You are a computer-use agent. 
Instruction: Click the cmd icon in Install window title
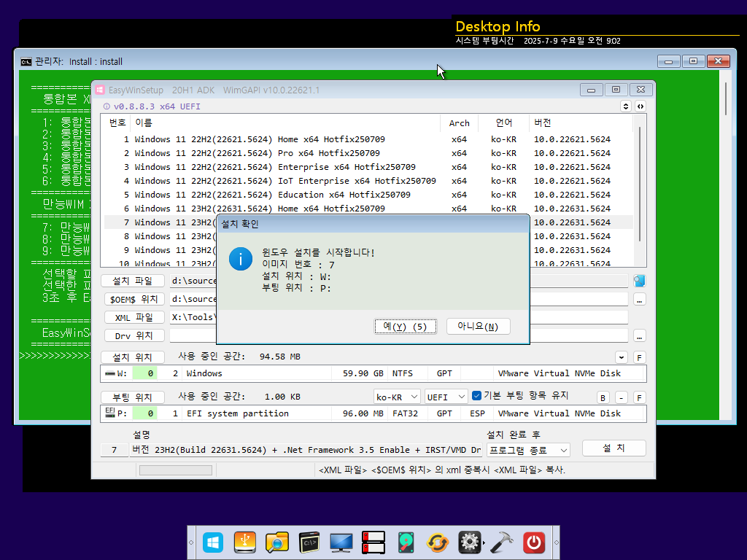click(26, 61)
